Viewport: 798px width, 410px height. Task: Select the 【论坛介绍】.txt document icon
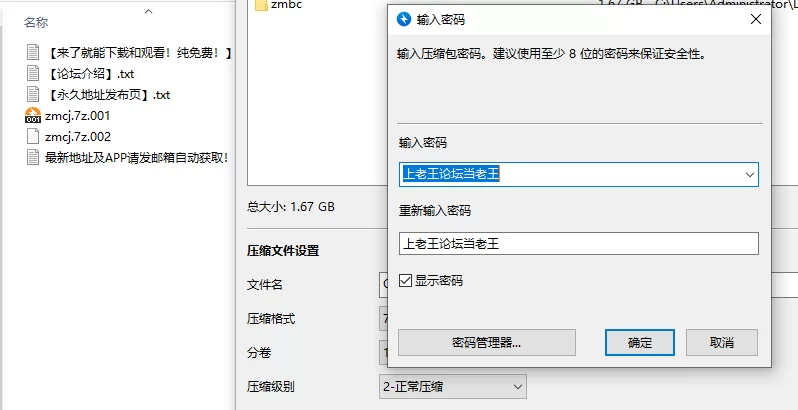tap(33, 74)
